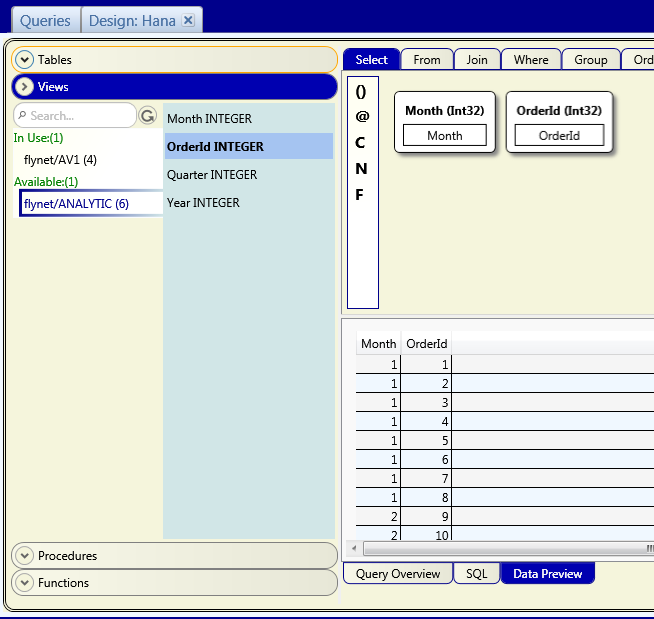Viewport: 654px width, 619px height.
Task: Select the flynet/ANALYTIC (6) view
Action: 91,204
